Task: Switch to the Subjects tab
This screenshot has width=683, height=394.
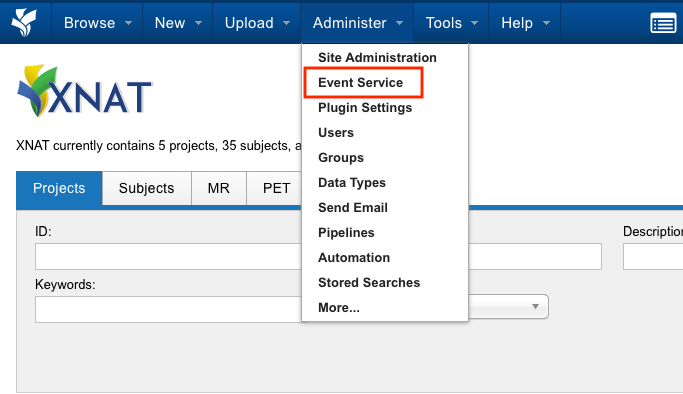Action: [146, 188]
